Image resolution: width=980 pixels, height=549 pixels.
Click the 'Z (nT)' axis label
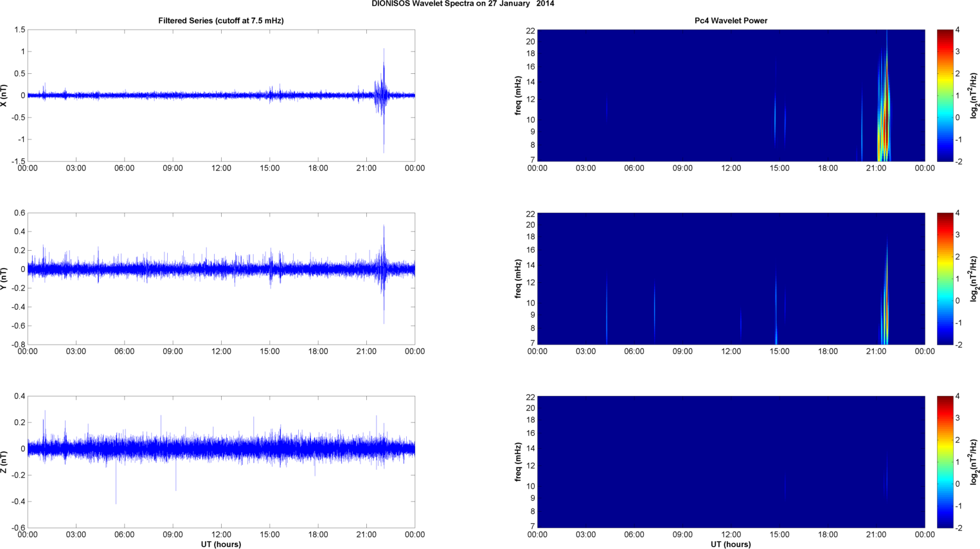tap(4, 462)
